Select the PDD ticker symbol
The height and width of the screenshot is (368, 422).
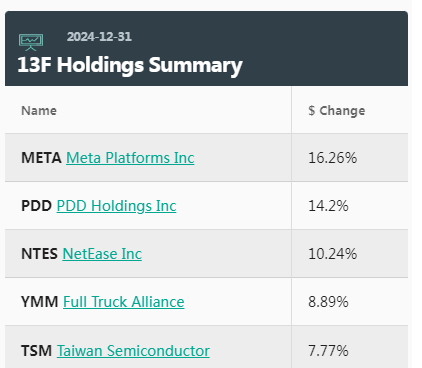tap(37, 206)
